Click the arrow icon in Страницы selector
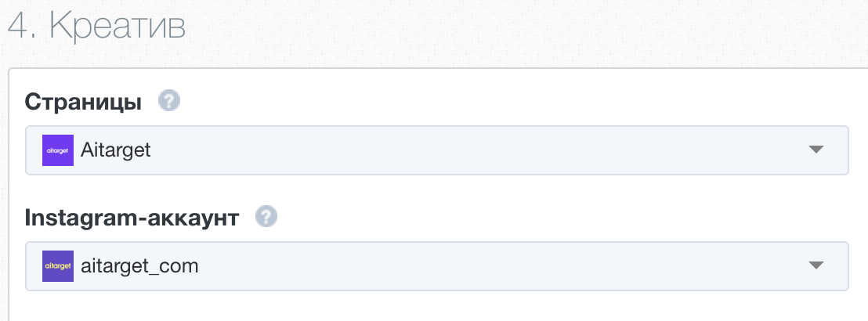The height and width of the screenshot is (321, 868). (816, 150)
